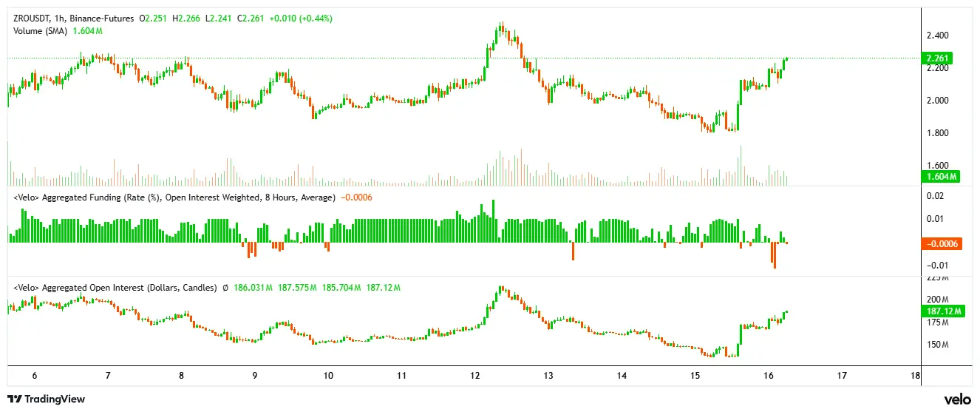
Task: Click the +0.010 (+0.44%) price change text
Action: 300,18
